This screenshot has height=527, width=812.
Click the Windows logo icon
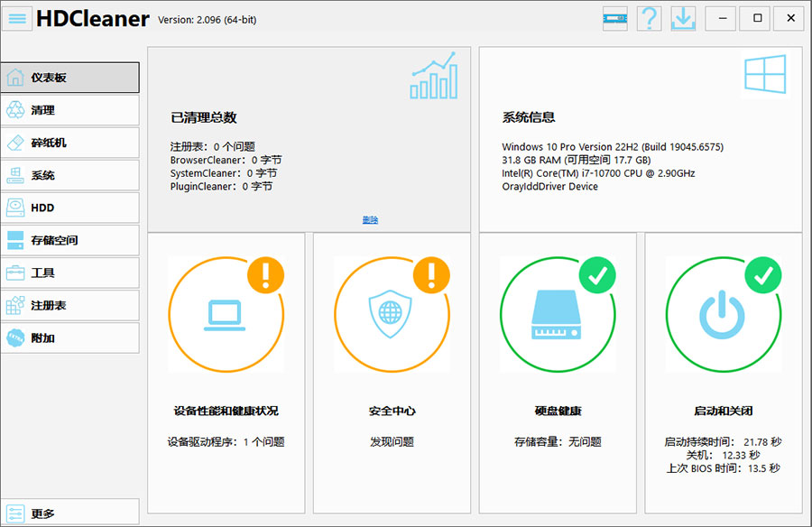point(765,74)
